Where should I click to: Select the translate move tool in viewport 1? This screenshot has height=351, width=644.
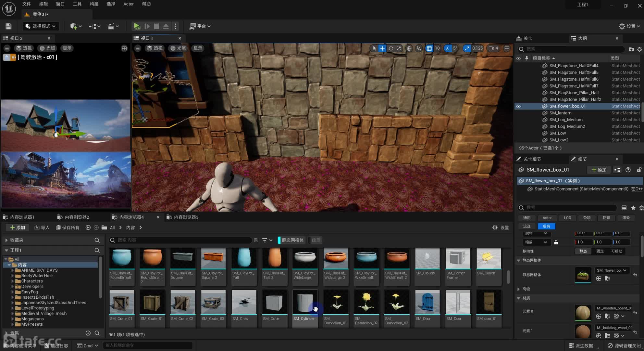click(382, 48)
